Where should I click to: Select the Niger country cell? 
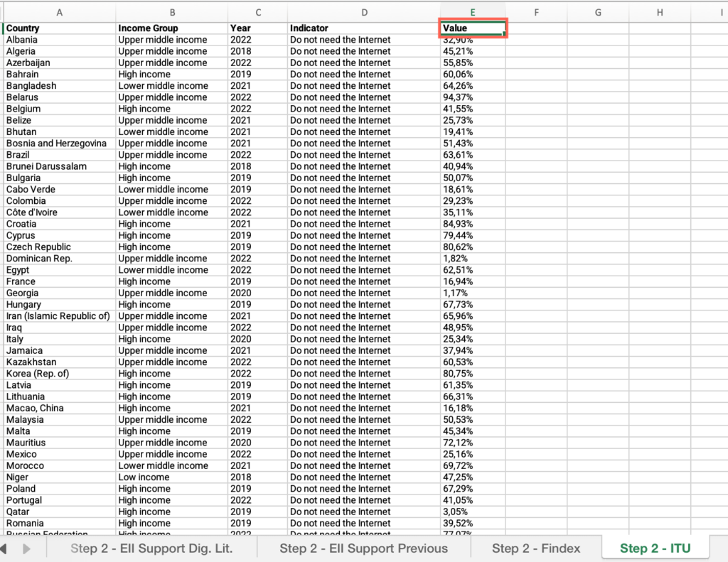tap(60, 477)
